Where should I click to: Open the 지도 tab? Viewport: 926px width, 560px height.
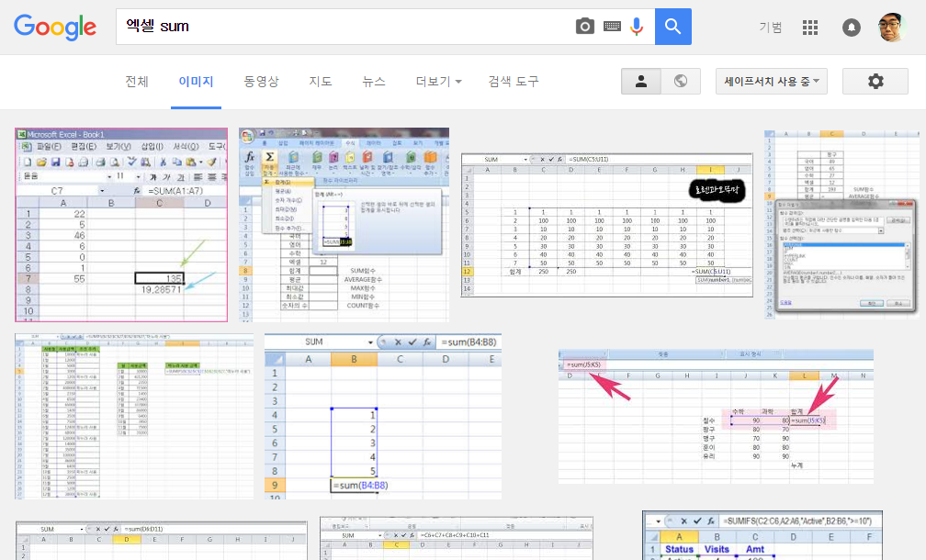click(320, 82)
